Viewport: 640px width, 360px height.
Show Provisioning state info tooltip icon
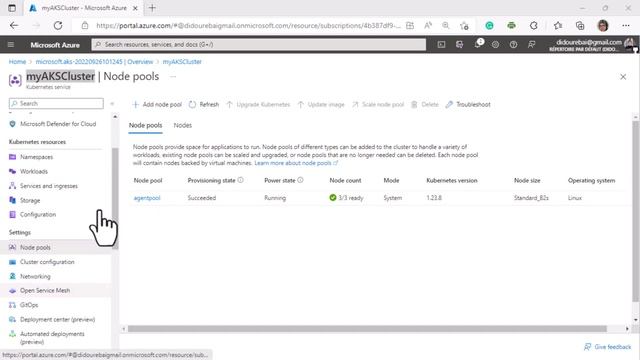pos(240,180)
